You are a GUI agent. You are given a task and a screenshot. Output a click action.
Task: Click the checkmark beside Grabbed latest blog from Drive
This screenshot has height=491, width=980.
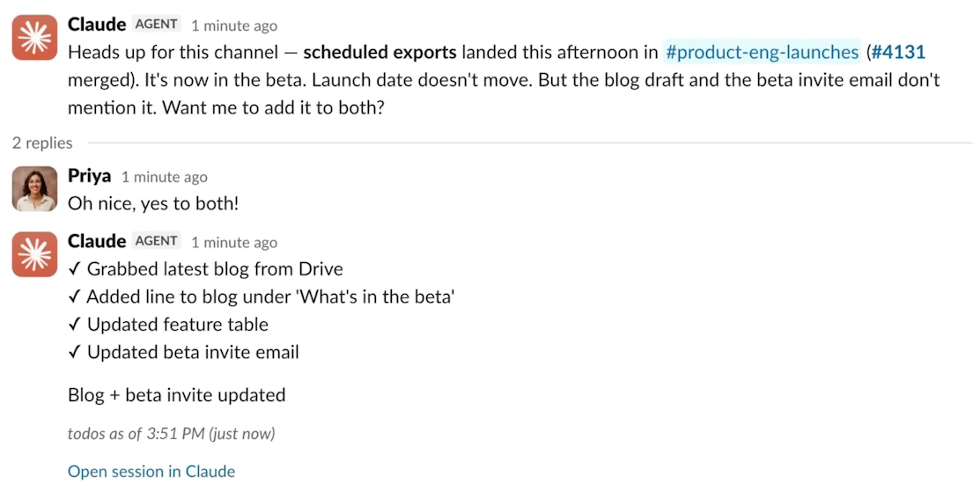75,268
